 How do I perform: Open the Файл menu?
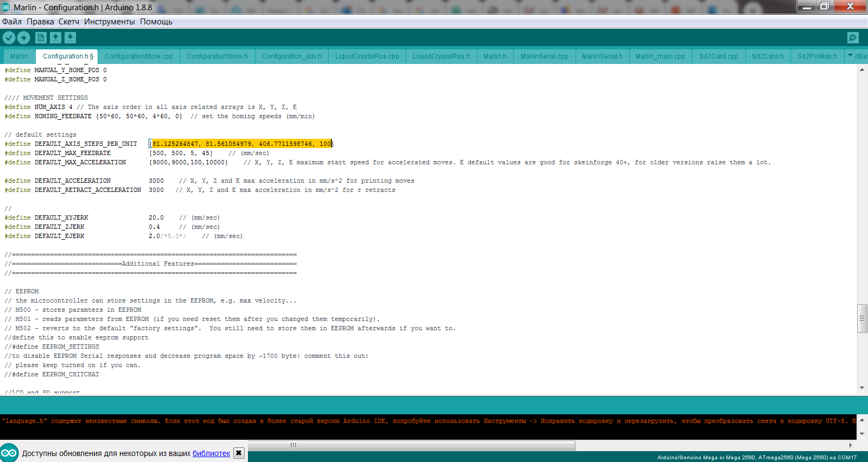pos(12,22)
